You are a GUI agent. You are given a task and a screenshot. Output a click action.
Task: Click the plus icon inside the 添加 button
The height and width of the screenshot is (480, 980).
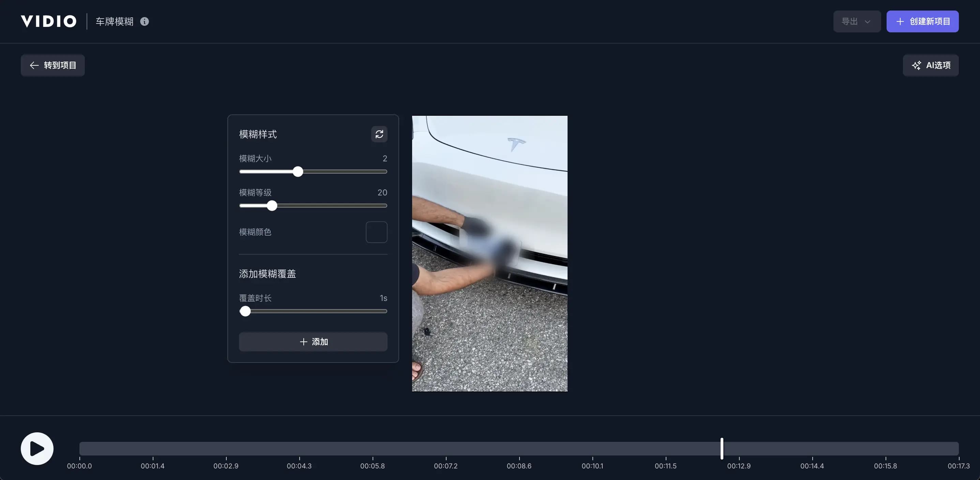pyautogui.click(x=303, y=342)
